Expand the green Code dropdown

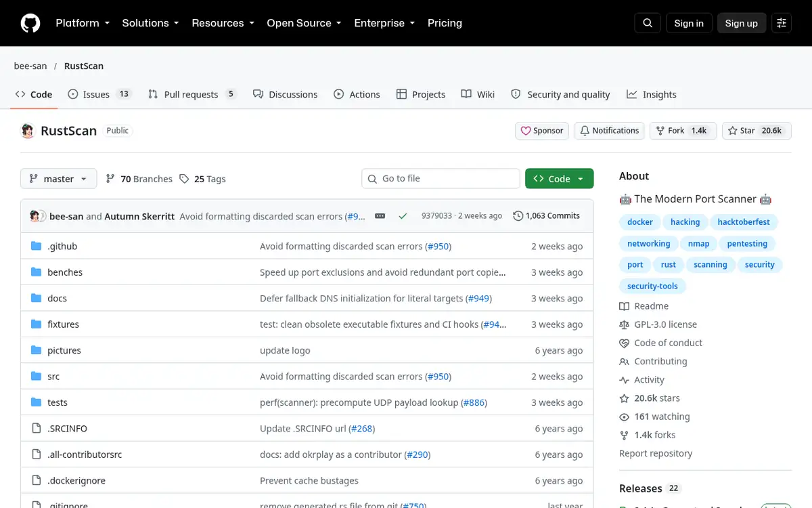pos(559,179)
